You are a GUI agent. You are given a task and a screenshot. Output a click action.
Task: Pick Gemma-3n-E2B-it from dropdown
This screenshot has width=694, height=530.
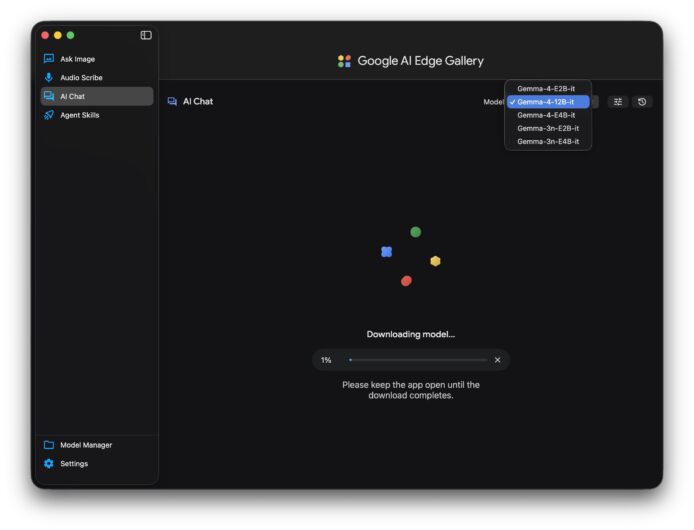point(548,128)
